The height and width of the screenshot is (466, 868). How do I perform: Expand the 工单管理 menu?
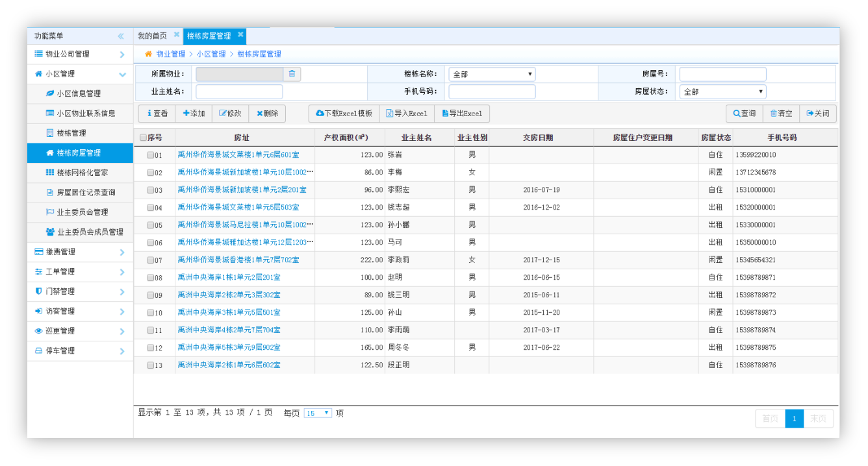tap(80, 272)
